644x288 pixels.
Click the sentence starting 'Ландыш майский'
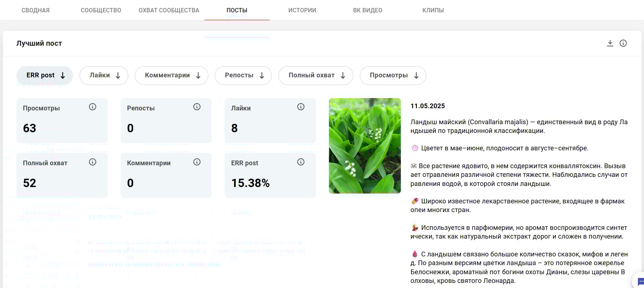click(x=519, y=126)
